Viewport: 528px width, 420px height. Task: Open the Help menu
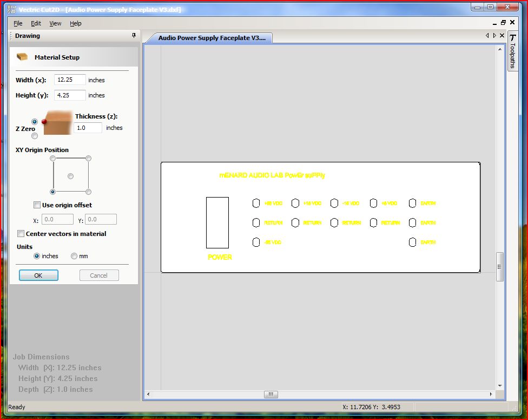(x=75, y=23)
